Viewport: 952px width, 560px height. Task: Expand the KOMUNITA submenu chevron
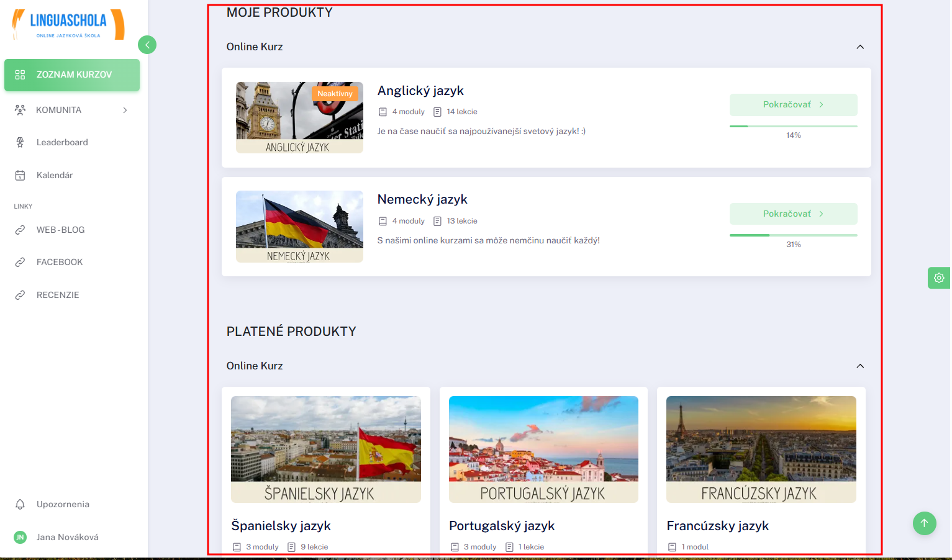tap(125, 110)
